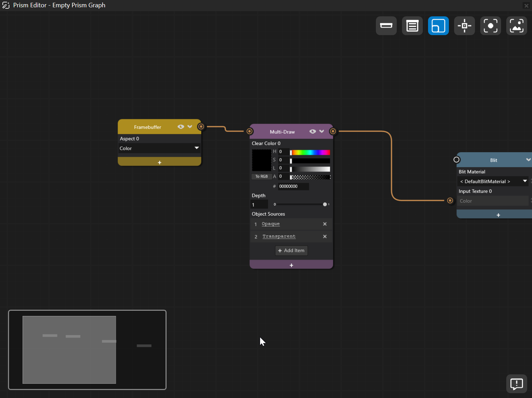Click the expand all nodes toolbar icon
This screenshot has width=532, height=398.
coord(412,26)
